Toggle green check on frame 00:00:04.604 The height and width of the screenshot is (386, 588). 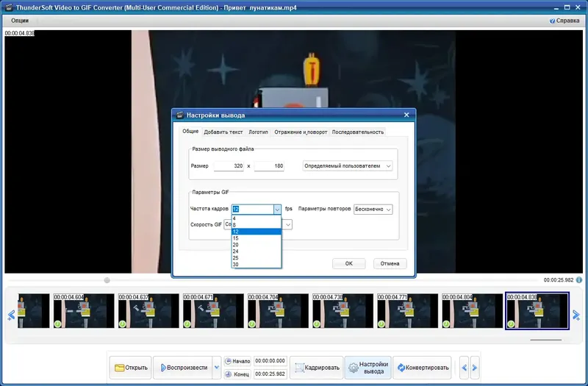pos(57,324)
